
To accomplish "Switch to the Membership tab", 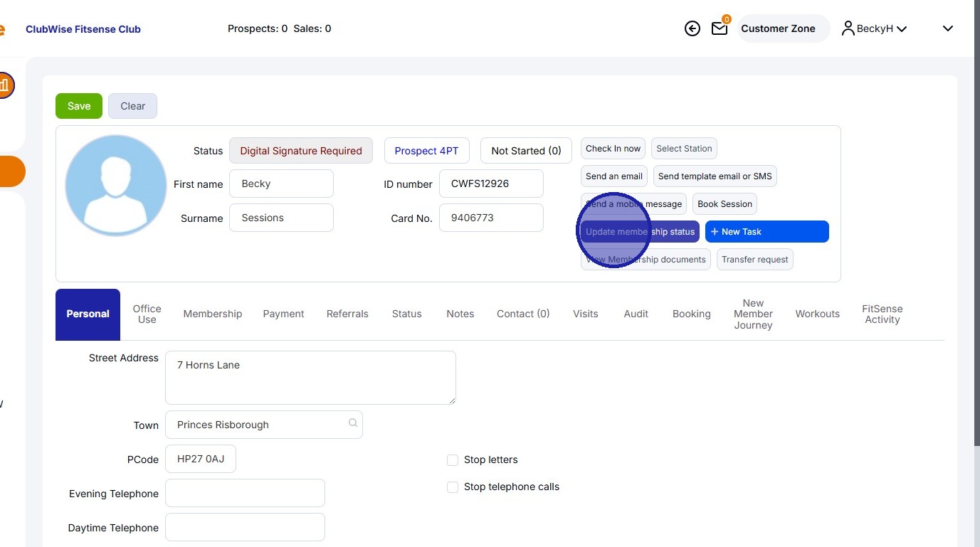I will point(212,314).
